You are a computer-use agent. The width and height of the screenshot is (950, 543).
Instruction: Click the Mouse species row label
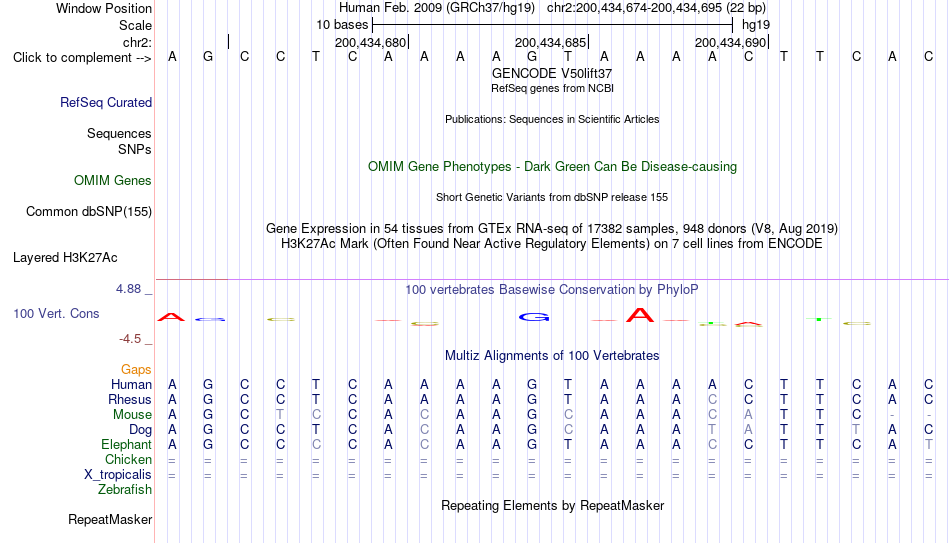coord(132,415)
